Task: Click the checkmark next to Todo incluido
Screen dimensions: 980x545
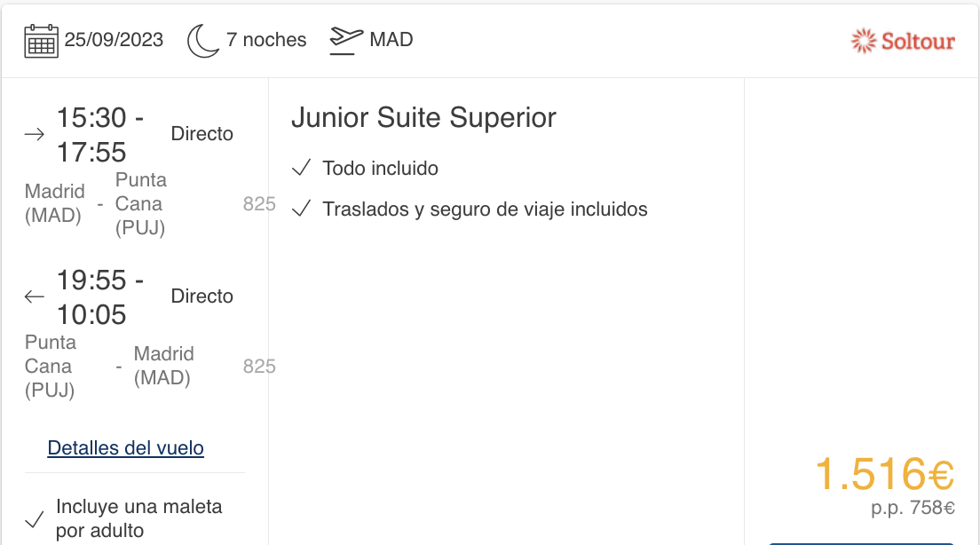Action: click(x=301, y=168)
